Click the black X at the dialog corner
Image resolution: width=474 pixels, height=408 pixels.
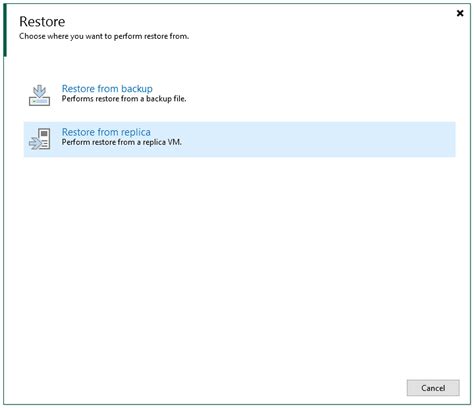460,13
